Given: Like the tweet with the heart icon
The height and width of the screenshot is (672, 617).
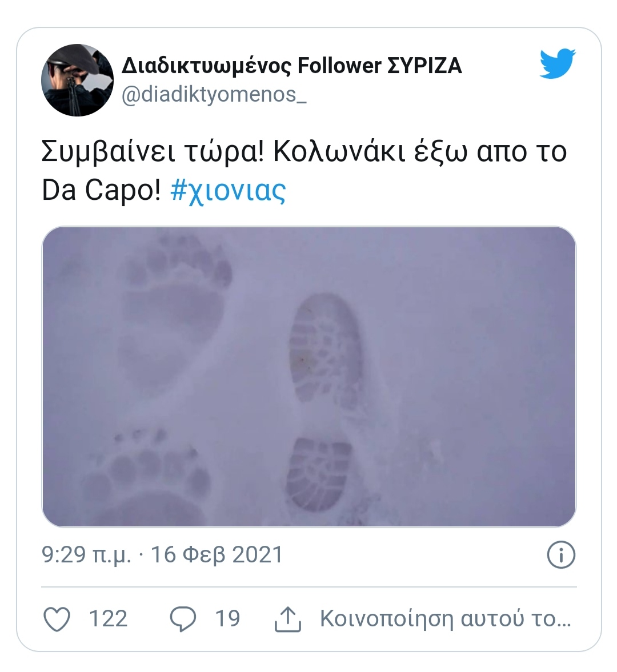Looking at the screenshot, I should pos(57,619).
